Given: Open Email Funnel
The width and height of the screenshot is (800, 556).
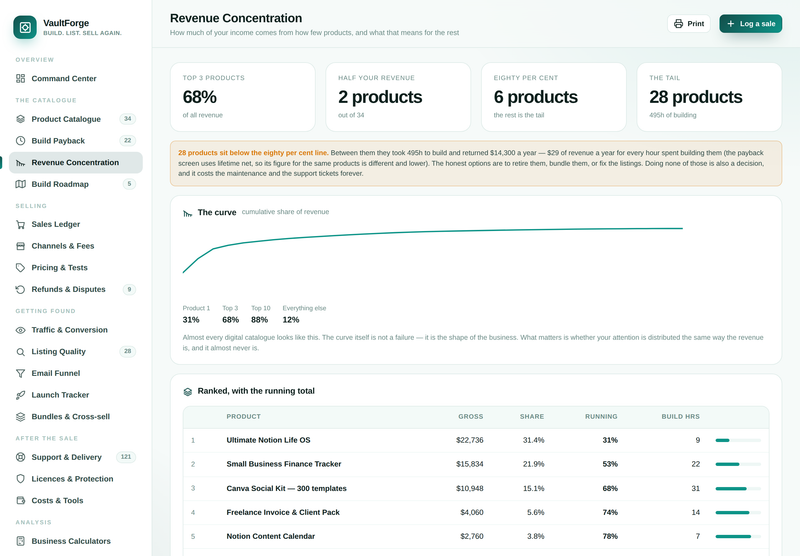Looking at the screenshot, I should (76, 373).
